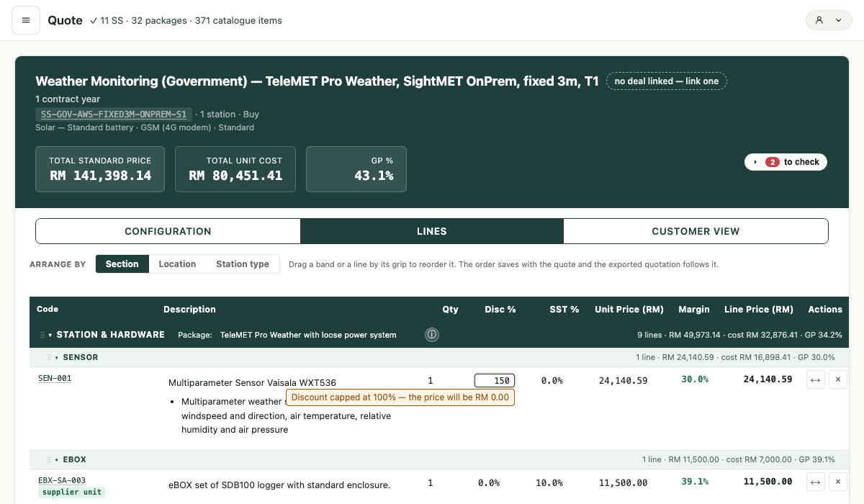864x504 pixels.
Task: Click the 'Multiparameter Sensor Vaisala WXT536' description
Action: coord(252,382)
